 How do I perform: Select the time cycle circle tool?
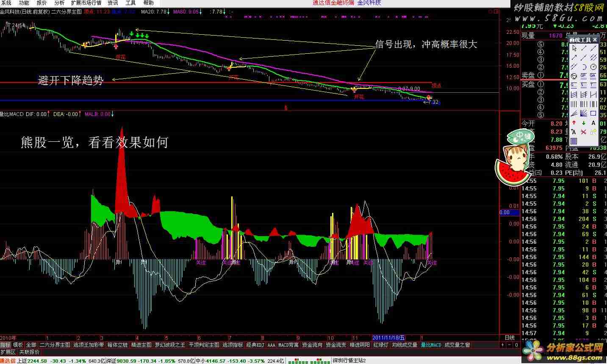pyautogui.click(x=593, y=67)
